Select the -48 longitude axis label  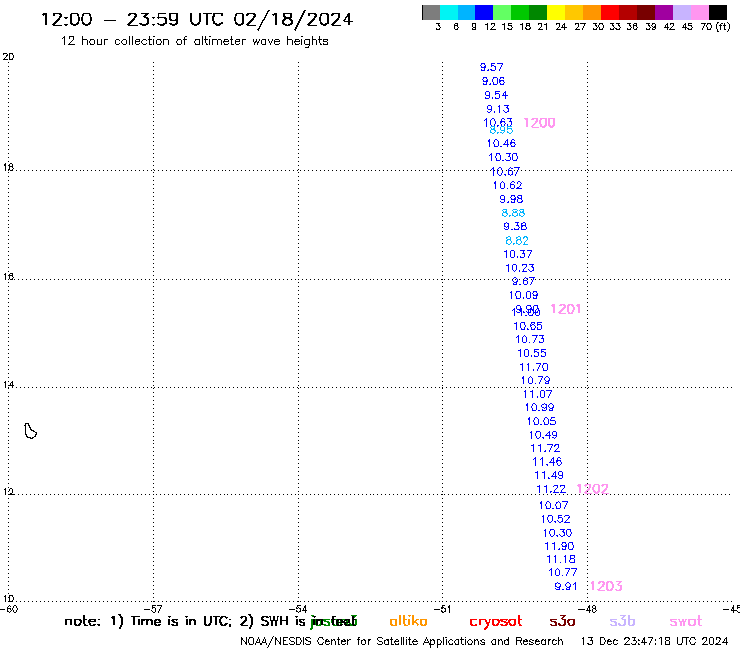pos(587,609)
